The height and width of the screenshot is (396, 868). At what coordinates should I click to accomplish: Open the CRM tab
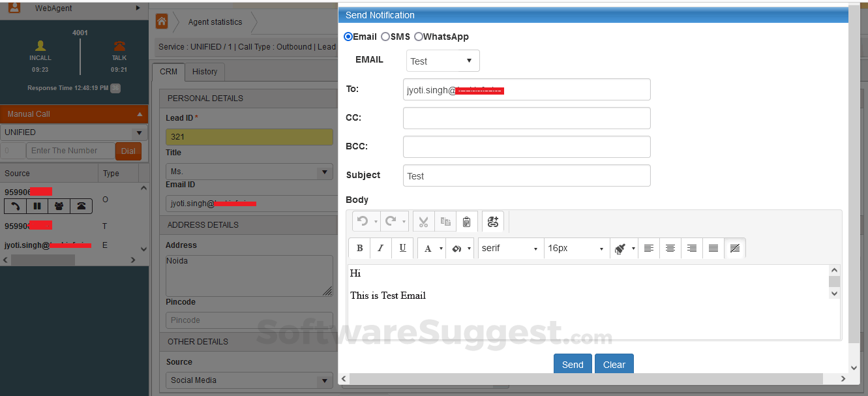tap(168, 72)
